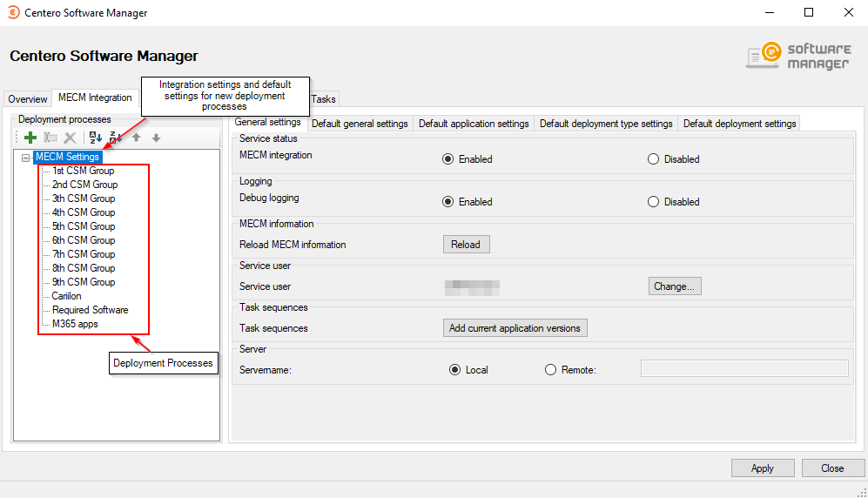Open the Overview tab
This screenshot has height=498, width=868.
28,99
